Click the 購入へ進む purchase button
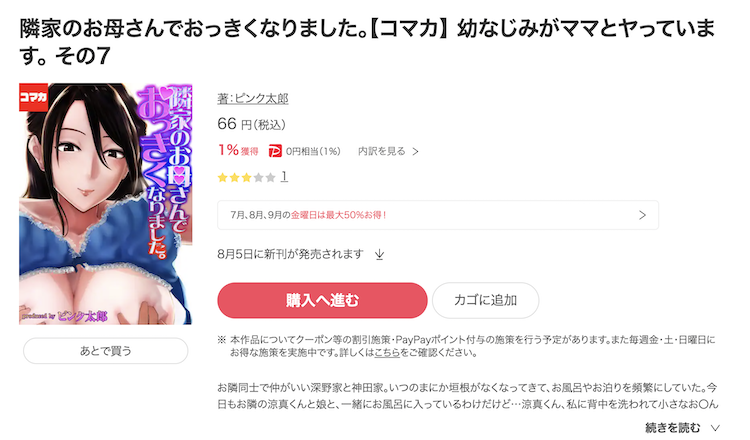The image size is (750, 440). [322, 300]
